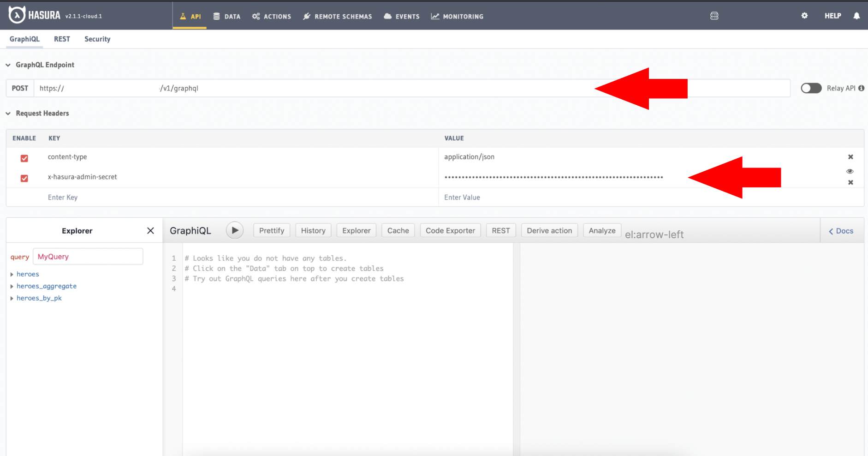Open the Docs panel

click(x=841, y=231)
